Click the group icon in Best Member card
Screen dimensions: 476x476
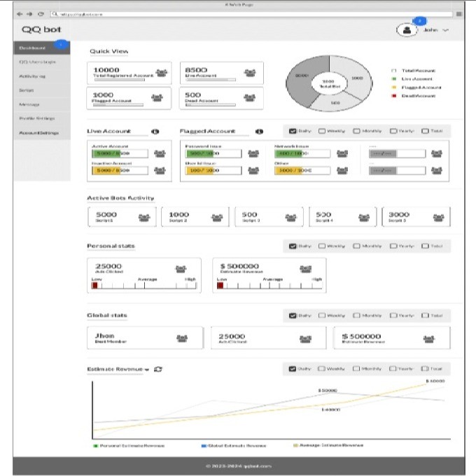click(182, 337)
